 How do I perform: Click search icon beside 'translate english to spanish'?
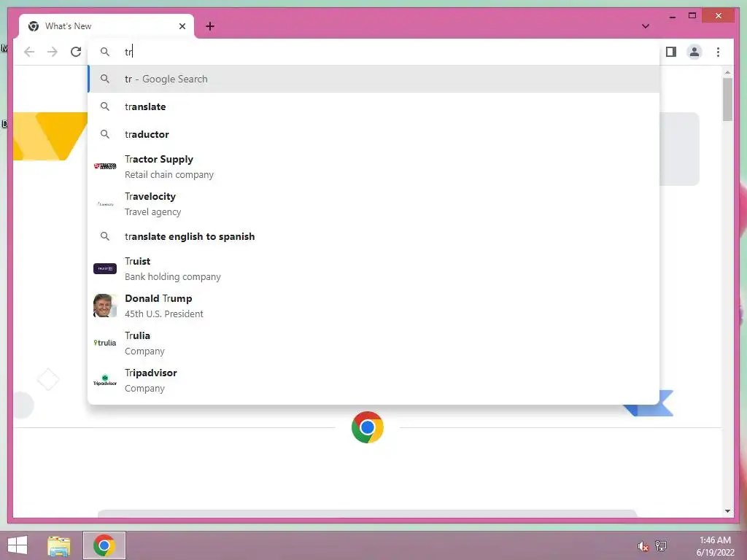(105, 237)
